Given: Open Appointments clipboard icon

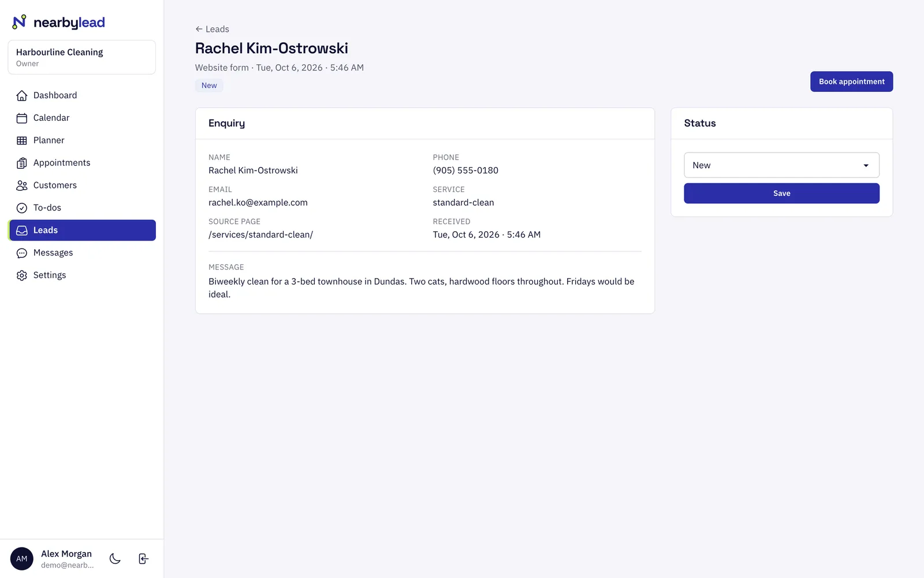Looking at the screenshot, I should pos(22,163).
